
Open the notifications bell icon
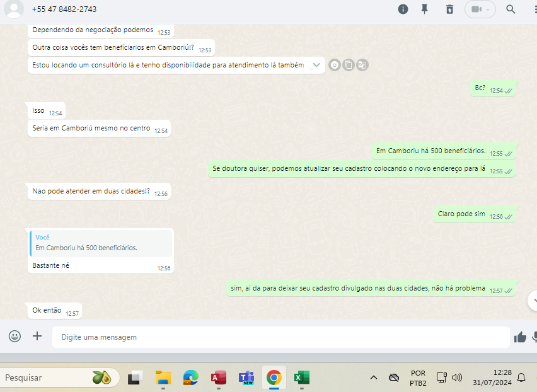point(521,378)
